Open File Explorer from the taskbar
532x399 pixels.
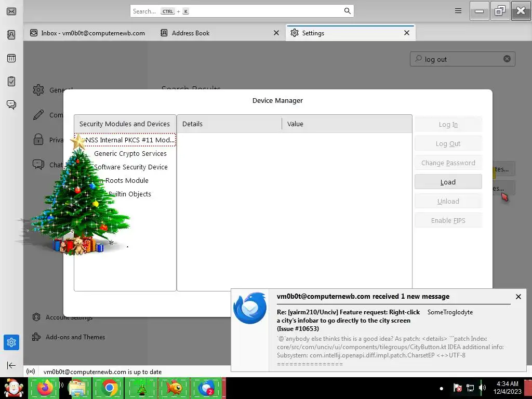coord(77,388)
